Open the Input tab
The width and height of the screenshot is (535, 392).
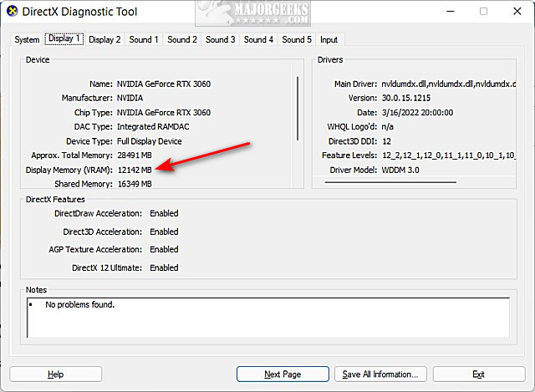point(329,39)
